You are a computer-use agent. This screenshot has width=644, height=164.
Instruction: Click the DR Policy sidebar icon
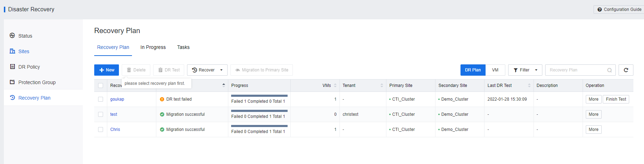coord(12,67)
